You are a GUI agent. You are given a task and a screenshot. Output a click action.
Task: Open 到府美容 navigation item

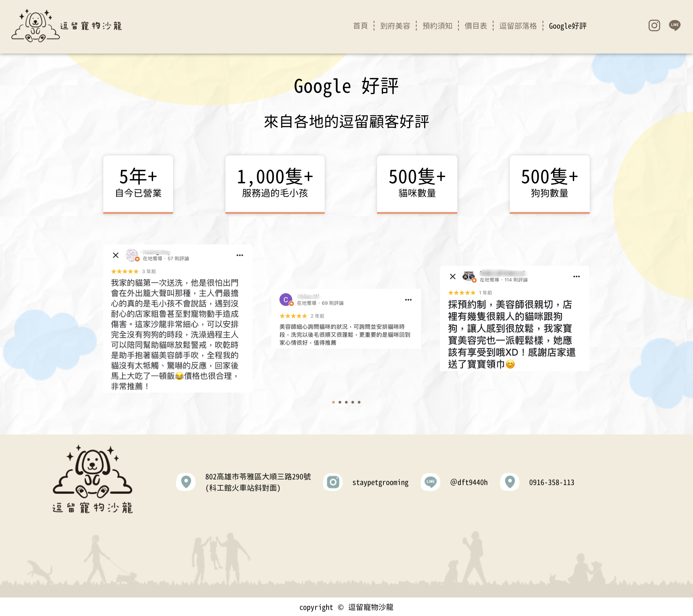pos(395,26)
